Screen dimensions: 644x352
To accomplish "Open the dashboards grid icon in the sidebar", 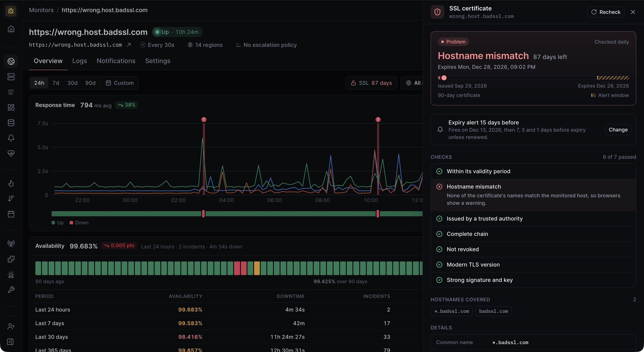I will (x=11, y=107).
